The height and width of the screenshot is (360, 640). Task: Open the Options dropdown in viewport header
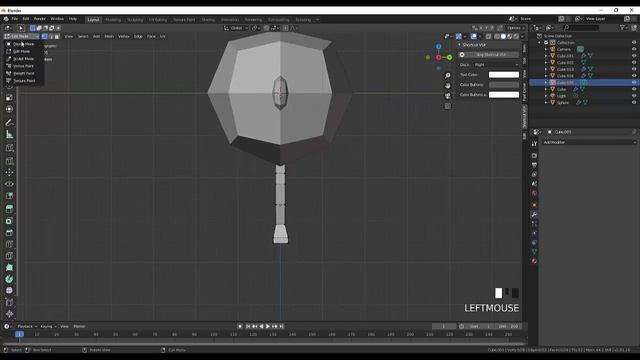tap(515, 28)
